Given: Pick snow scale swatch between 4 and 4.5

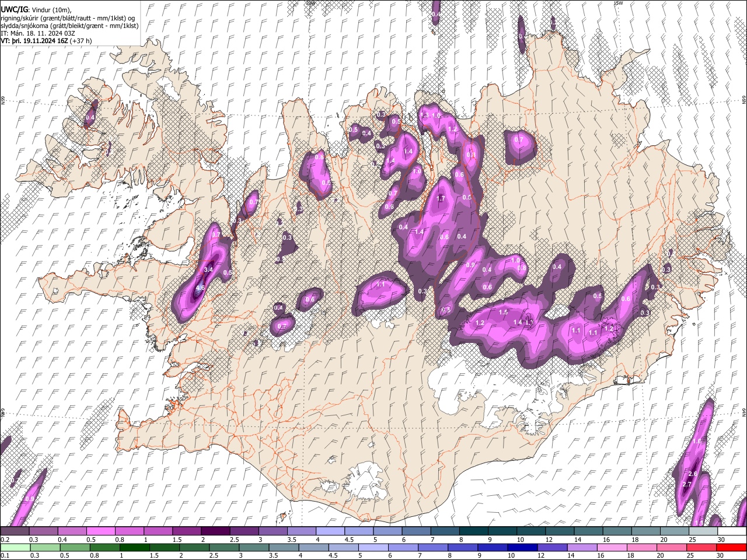Looking at the screenshot, I should click(x=330, y=531).
